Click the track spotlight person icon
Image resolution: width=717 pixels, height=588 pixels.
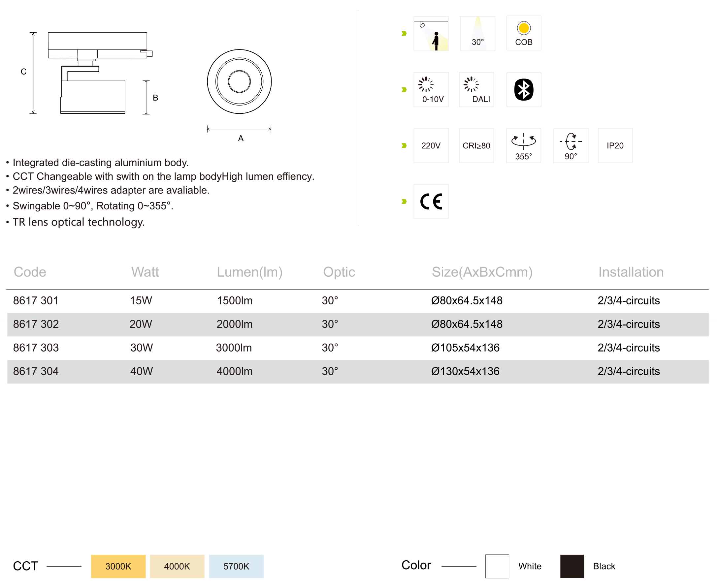tap(431, 34)
